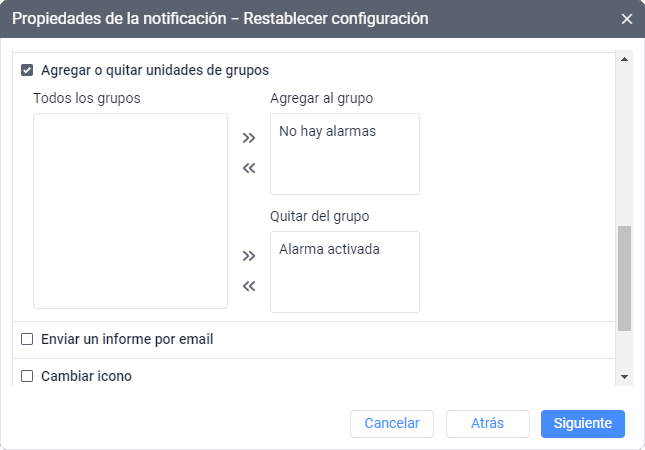Tick the Cambiar icono checkbox
This screenshot has width=645, height=450.
(x=28, y=377)
